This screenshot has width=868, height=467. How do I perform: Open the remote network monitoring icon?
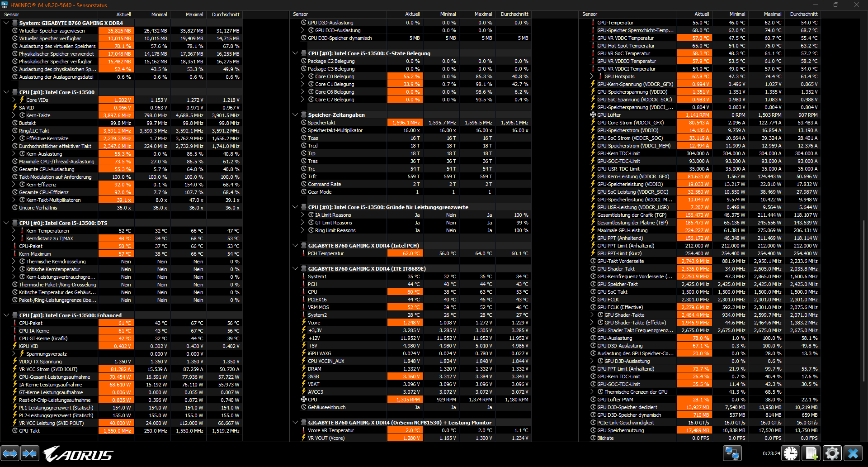(732, 453)
